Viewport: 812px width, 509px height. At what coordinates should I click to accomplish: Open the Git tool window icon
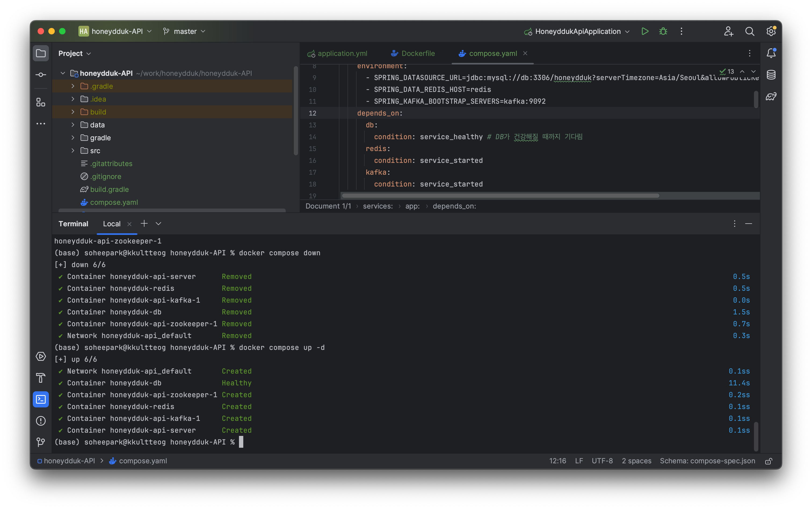coord(41,442)
